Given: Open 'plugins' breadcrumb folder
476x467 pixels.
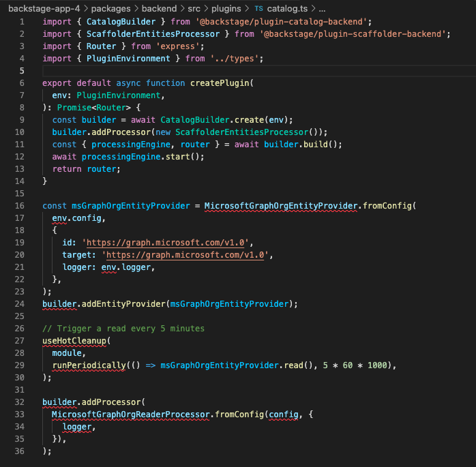Looking at the screenshot, I should pyautogui.click(x=226, y=8).
